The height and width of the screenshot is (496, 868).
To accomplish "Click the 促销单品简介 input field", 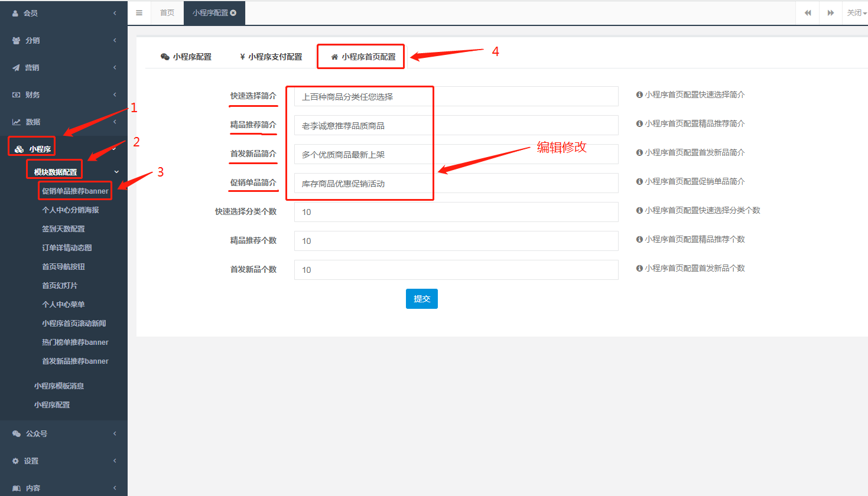I will (x=456, y=183).
